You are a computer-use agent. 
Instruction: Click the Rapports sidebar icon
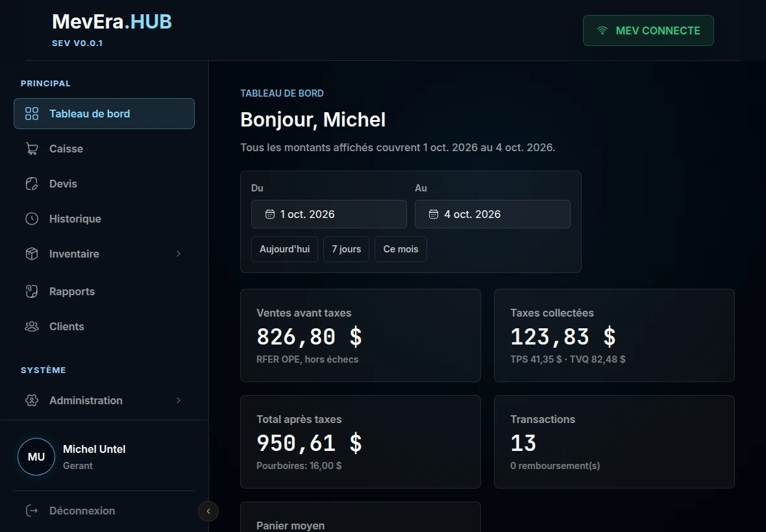click(32, 291)
